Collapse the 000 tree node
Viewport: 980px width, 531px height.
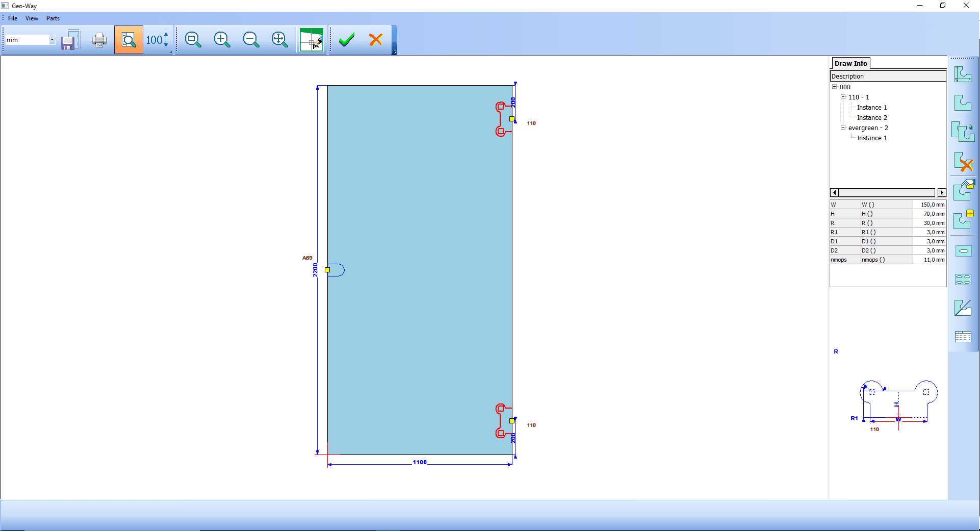pyautogui.click(x=835, y=87)
